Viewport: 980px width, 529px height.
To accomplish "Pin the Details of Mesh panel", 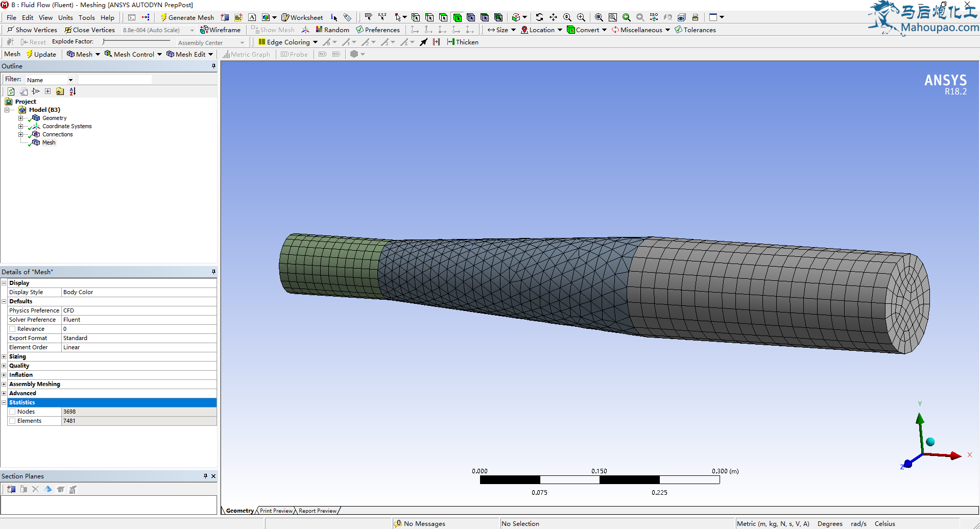I will click(213, 272).
